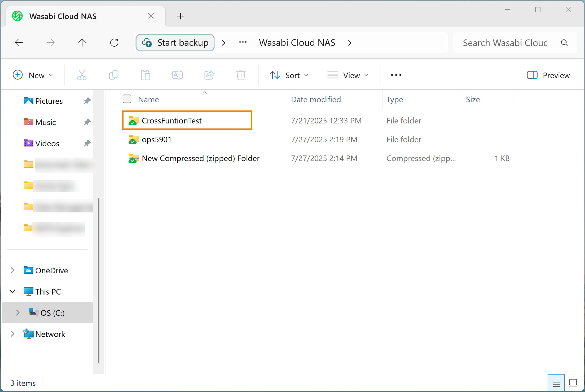Click the breadcrumb overflow ellipsis
The width and height of the screenshot is (585, 392).
(x=243, y=42)
